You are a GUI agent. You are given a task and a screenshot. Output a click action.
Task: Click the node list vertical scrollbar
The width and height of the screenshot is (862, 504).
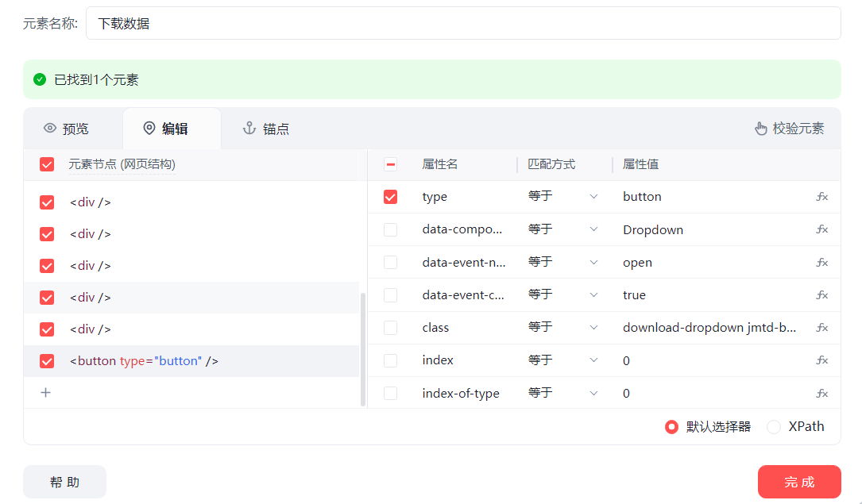pos(363,349)
